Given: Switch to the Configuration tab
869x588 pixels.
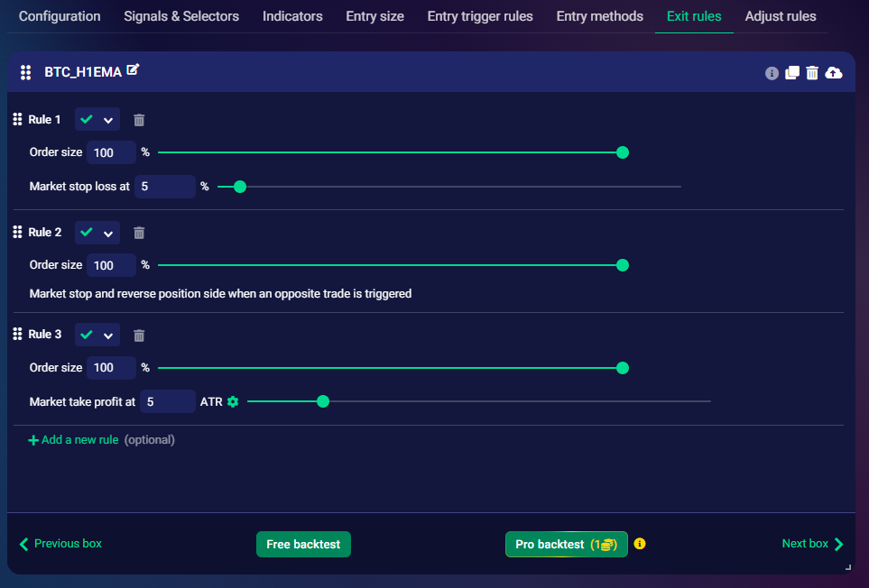Looking at the screenshot, I should 60,16.
